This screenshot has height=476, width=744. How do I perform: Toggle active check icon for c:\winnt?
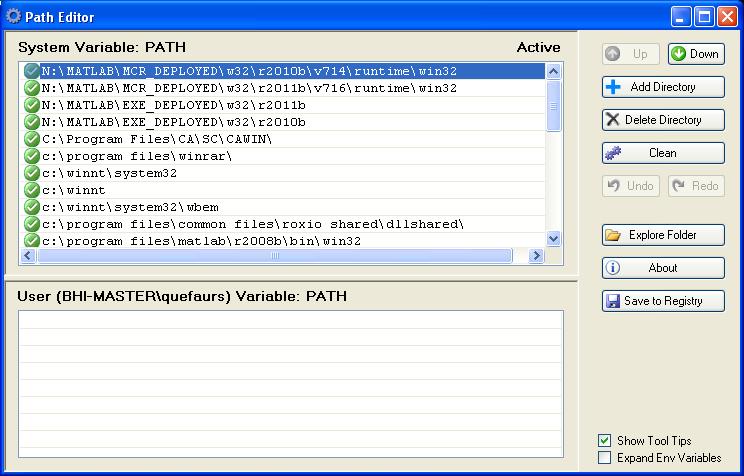[32, 190]
